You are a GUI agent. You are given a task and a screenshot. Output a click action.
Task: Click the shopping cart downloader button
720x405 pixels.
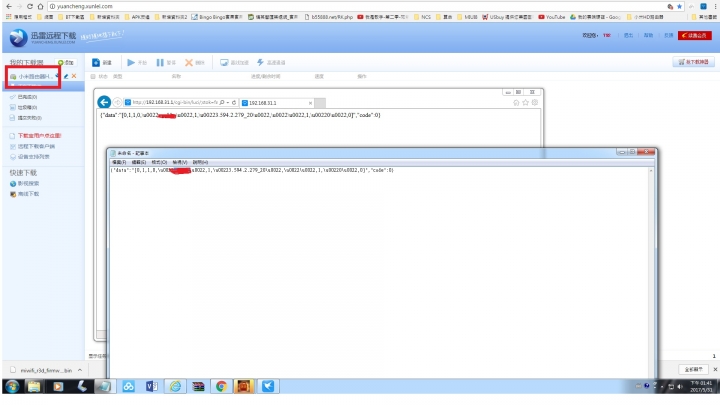click(693, 62)
